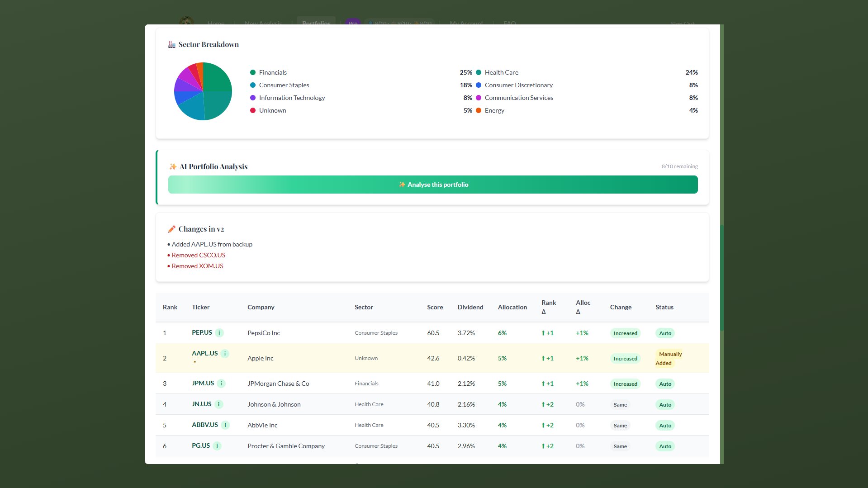Switch to the Portfolios tab
Viewport: 868px width, 488px height.
click(x=316, y=23)
